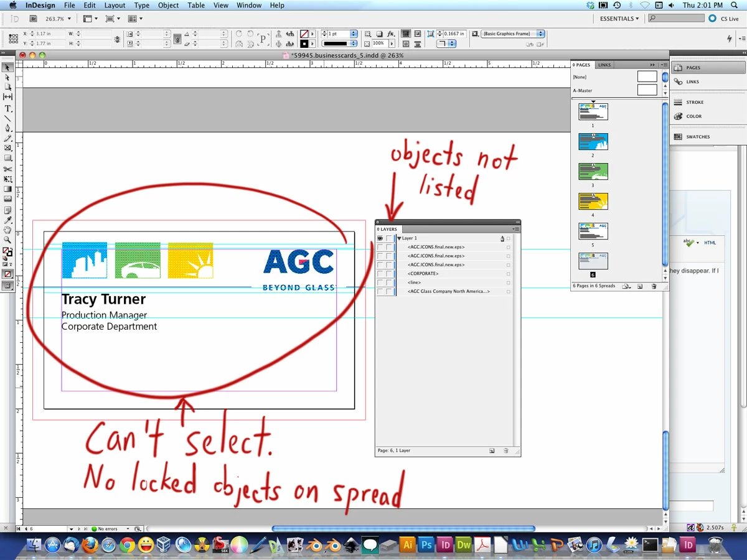Viewport: 747px width, 560px height.
Task: Click the LINKS button in panel dock
Action: point(692,82)
